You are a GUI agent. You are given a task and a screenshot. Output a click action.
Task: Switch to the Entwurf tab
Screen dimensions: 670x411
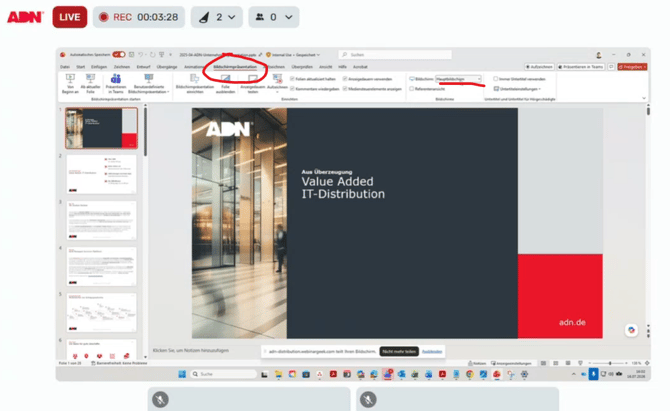tap(144, 67)
